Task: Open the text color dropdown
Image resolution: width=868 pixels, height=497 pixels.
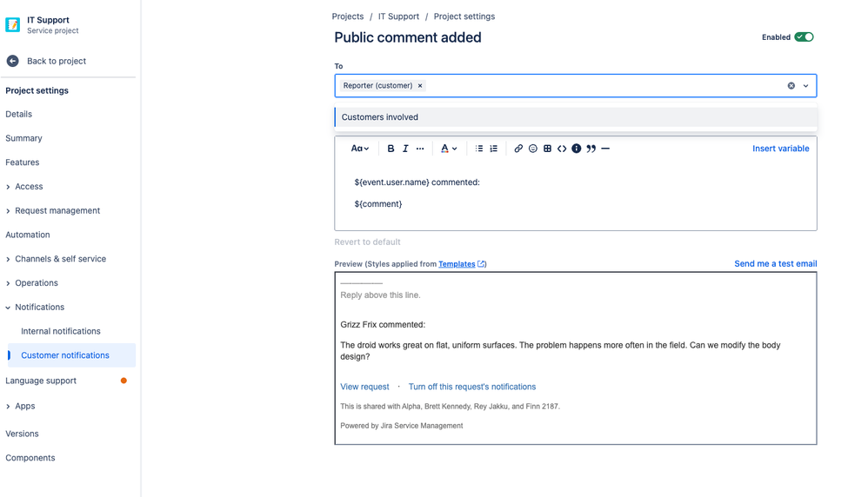Action: 449,149
